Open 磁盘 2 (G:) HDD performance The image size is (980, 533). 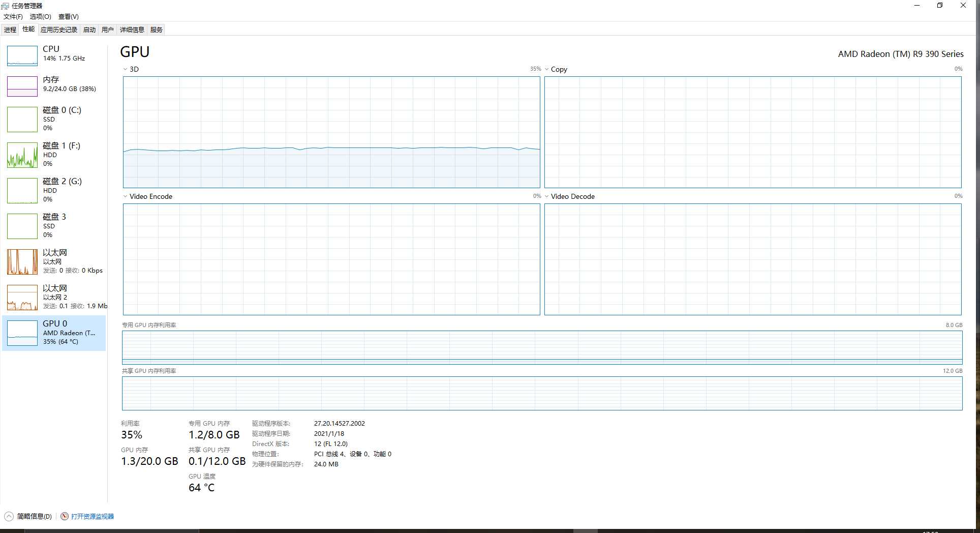point(54,190)
